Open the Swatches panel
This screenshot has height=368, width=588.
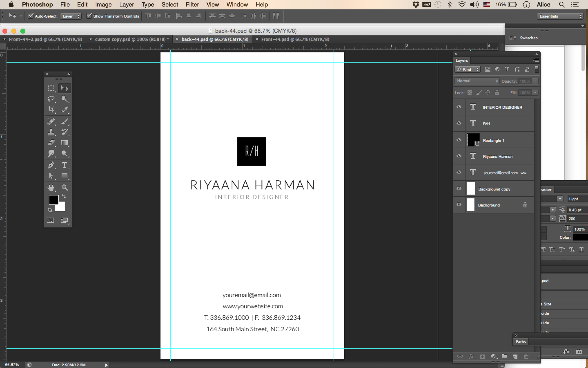click(529, 38)
